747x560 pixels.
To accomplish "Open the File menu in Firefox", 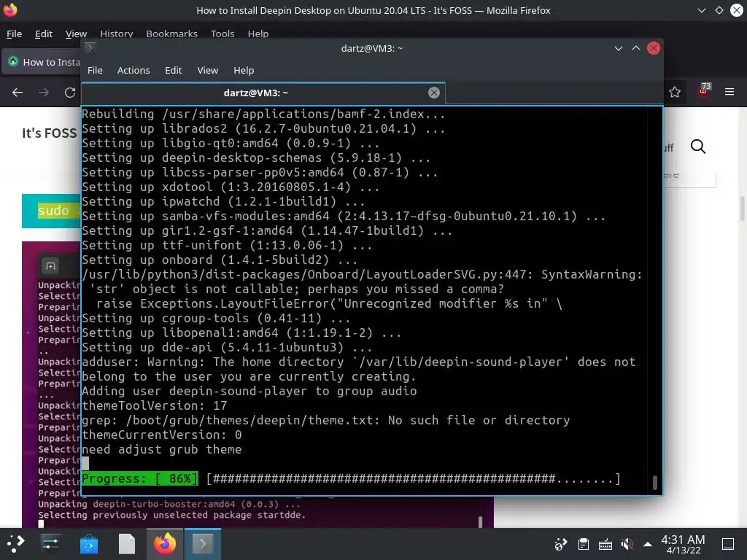I will coord(14,34).
